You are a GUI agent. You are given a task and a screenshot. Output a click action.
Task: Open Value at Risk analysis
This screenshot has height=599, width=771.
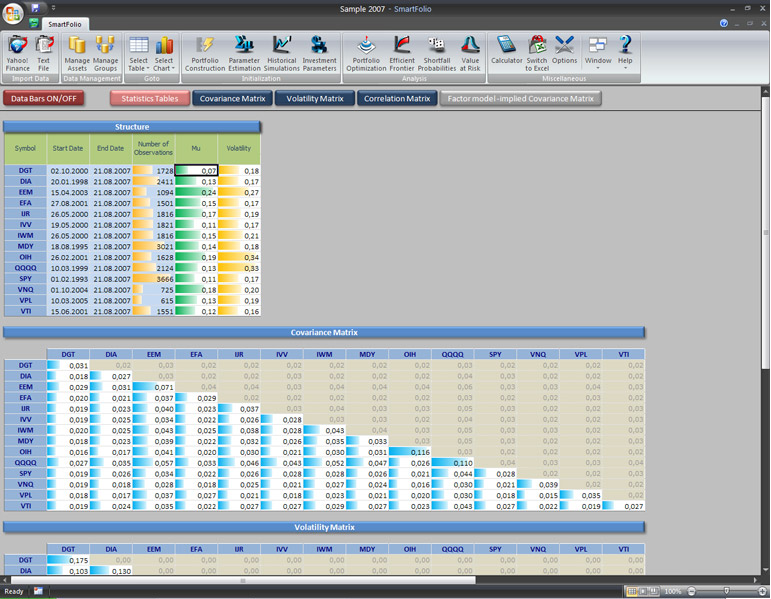(x=470, y=53)
